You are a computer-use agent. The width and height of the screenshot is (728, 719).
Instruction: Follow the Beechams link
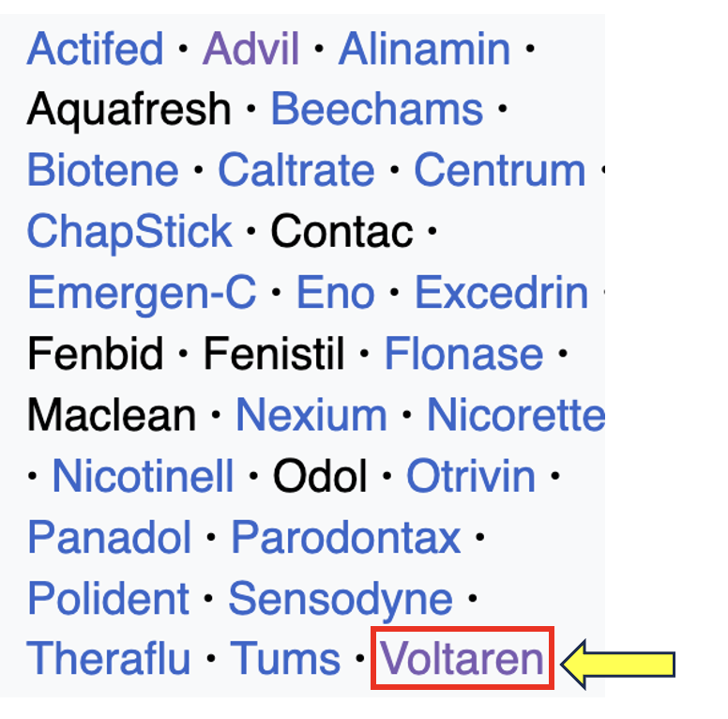[376, 110]
